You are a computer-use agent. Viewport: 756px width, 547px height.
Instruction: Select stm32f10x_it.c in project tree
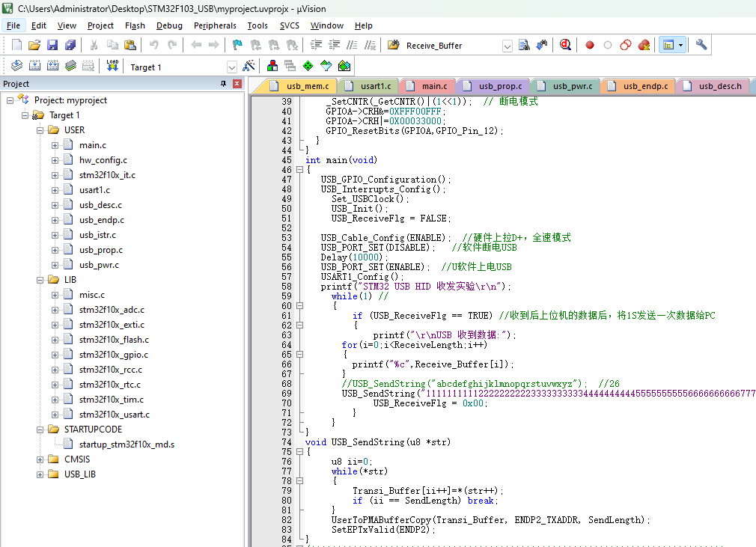point(107,175)
